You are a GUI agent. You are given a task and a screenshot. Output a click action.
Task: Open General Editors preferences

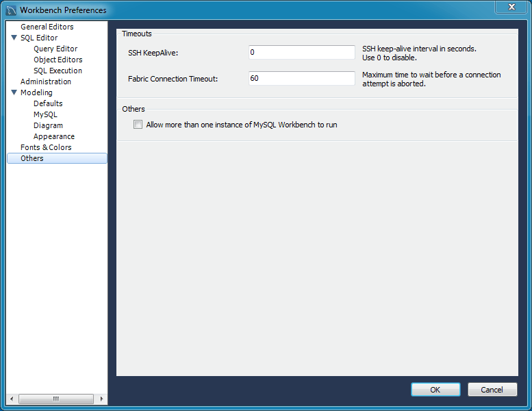coord(47,27)
